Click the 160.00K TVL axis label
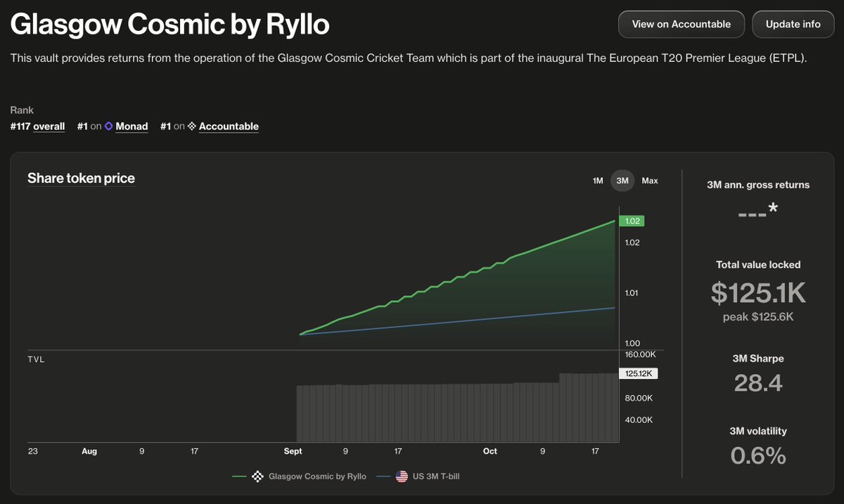The width and height of the screenshot is (844, 504). coord(640,354)
